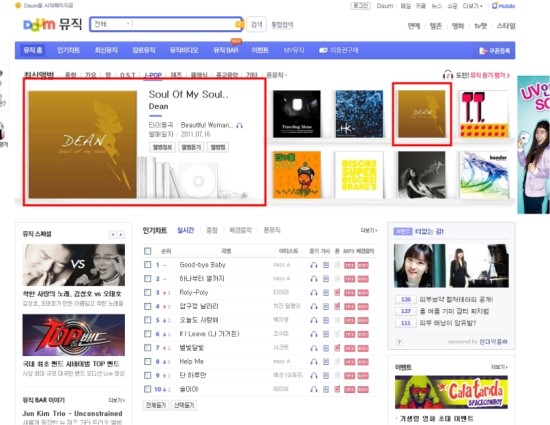Open lyrics icon for 오늘도 사랑해

[x=326, y=320]
